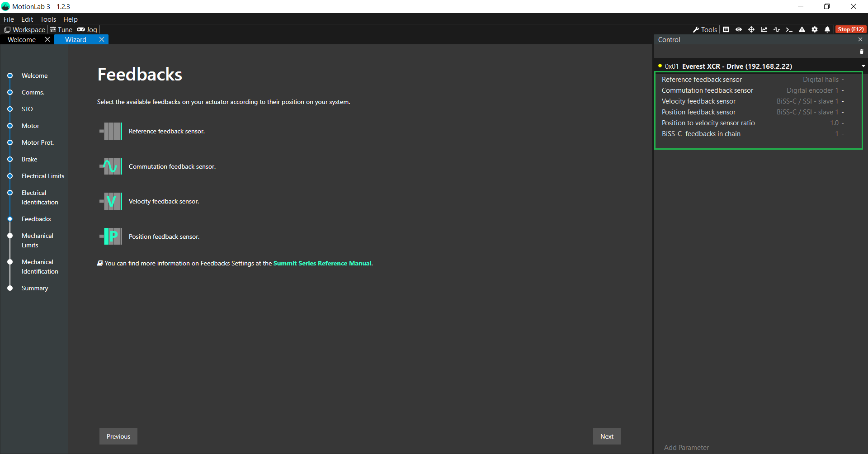Click the four-arrow motion icon in toolbar
868x454 pixels.
[751, 29]
